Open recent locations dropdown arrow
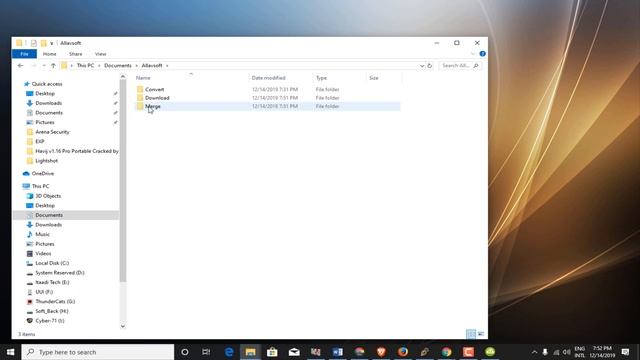This screenshot has width=640, height=360. [44, 65]
